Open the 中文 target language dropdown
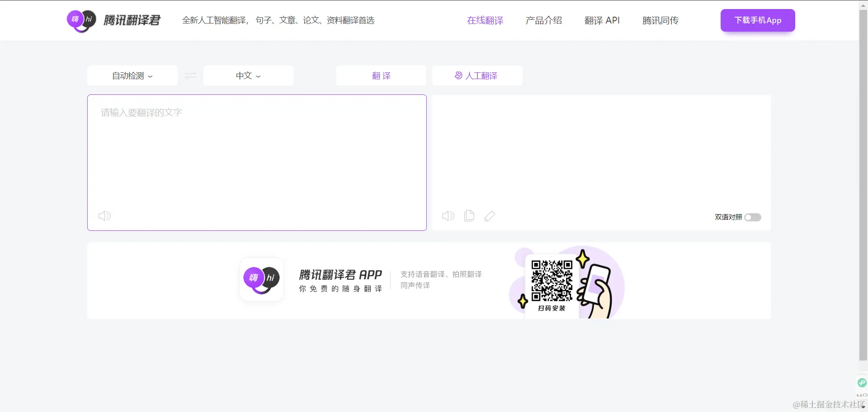 click(249, 75)
